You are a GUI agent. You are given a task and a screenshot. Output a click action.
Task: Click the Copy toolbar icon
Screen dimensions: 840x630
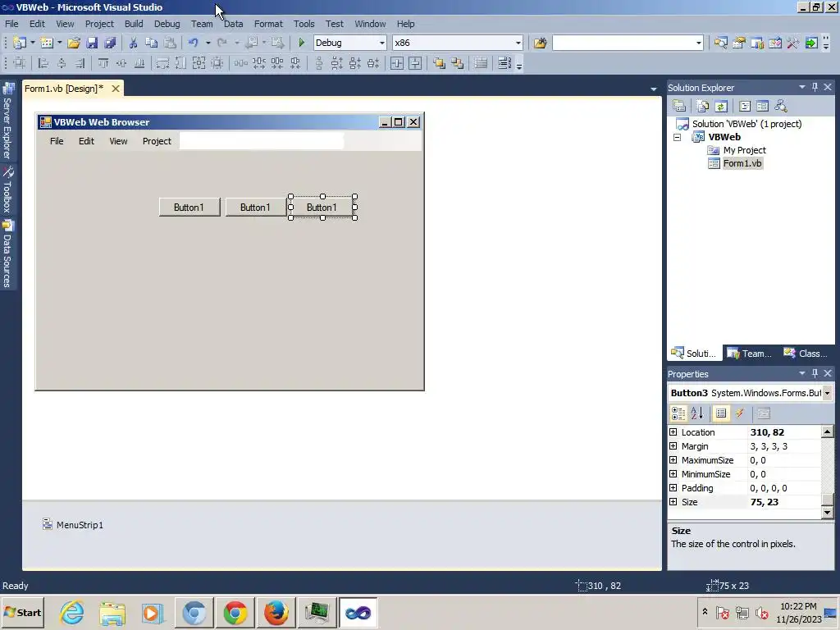[152, 43]
